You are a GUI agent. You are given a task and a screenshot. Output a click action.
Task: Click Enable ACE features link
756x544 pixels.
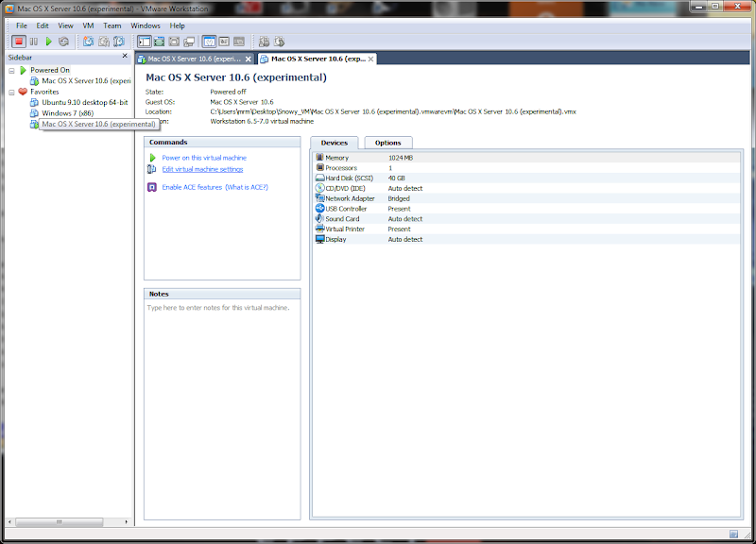(192, 187)
